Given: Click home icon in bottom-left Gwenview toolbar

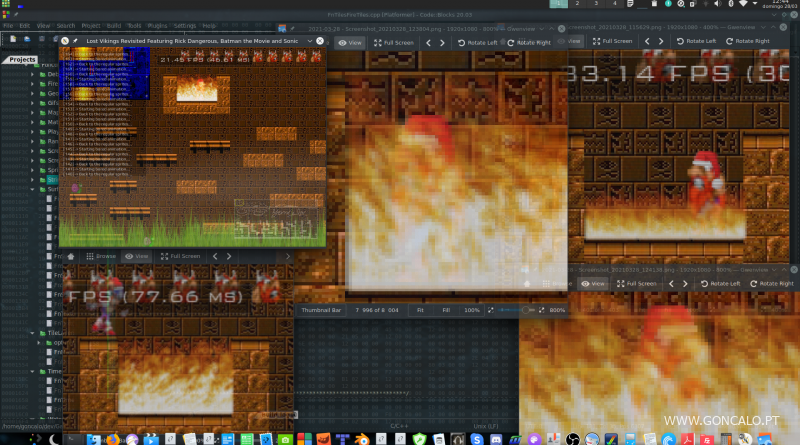Looking at the screenshot, I should 71,256.
